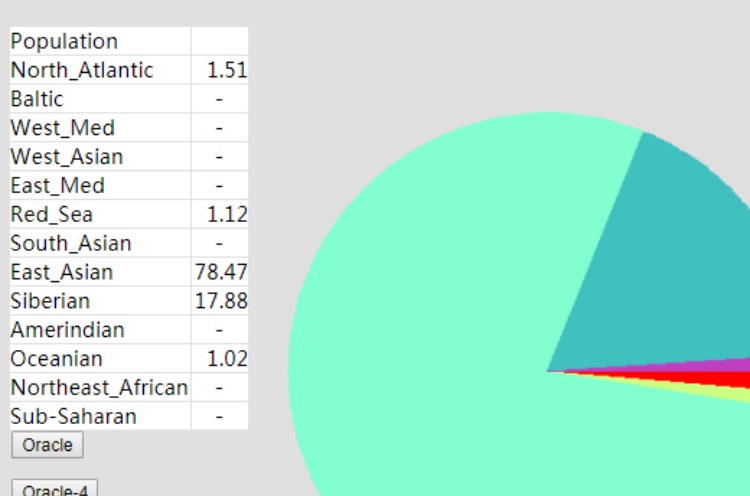Screen dimensions: 750x496
Task: Click the 1.02 value cell
Action: point(220,358)
